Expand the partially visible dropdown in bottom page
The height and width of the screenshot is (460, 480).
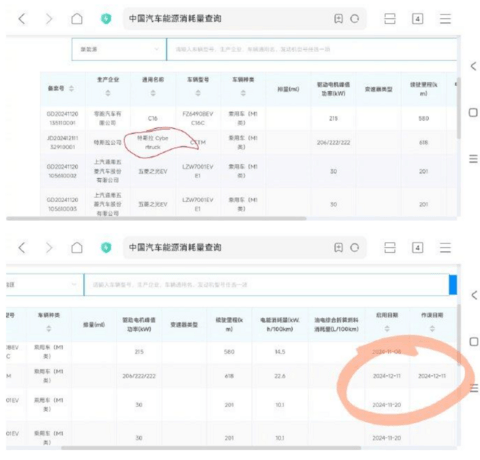click(x=45, y=285)
